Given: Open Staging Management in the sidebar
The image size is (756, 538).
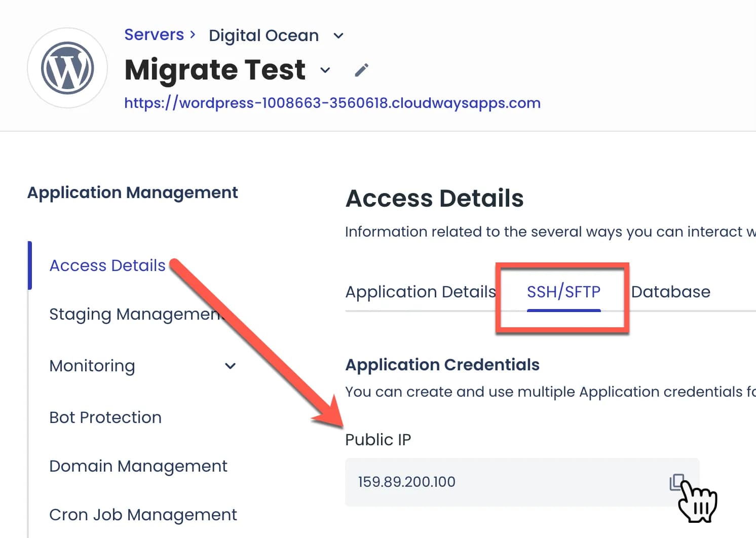Looking at the screenshot, I should [134, 314].
